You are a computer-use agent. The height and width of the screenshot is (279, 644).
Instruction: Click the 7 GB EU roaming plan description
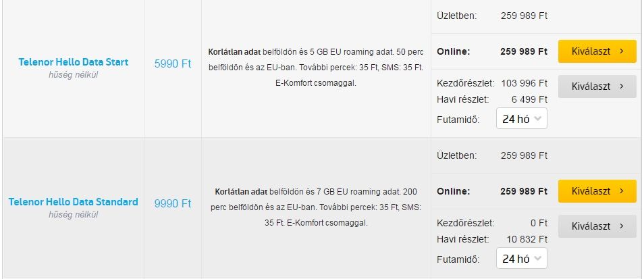click(316, 207)
